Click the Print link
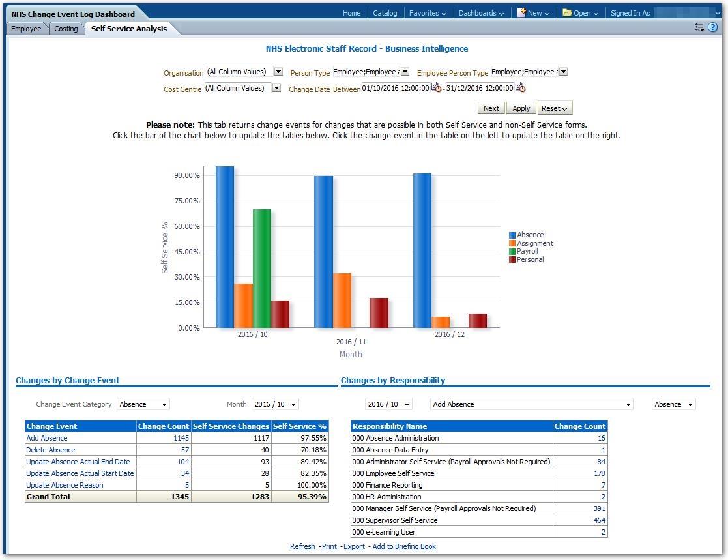Screen dimensions: 728x560 tap(329, 546)
